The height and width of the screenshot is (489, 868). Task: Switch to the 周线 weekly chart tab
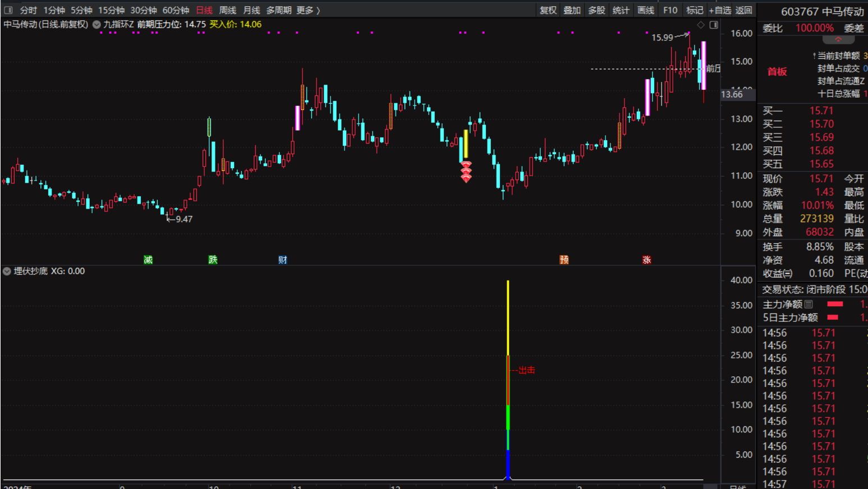pos(227,10)
